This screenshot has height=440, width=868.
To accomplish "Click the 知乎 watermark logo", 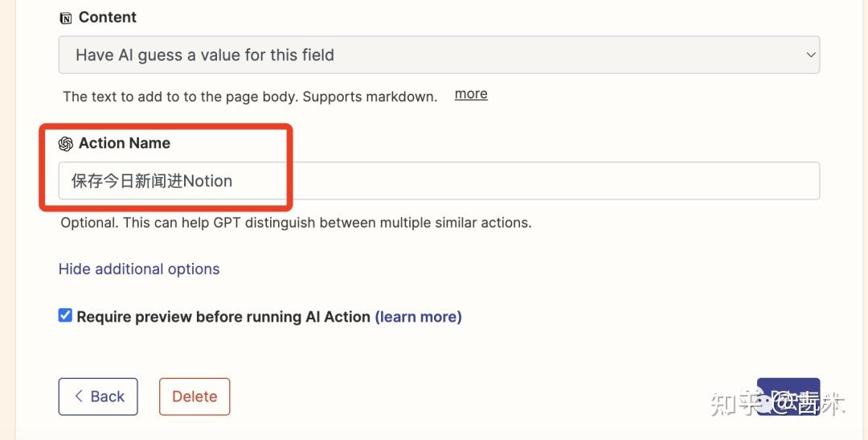I will point(735,404).
